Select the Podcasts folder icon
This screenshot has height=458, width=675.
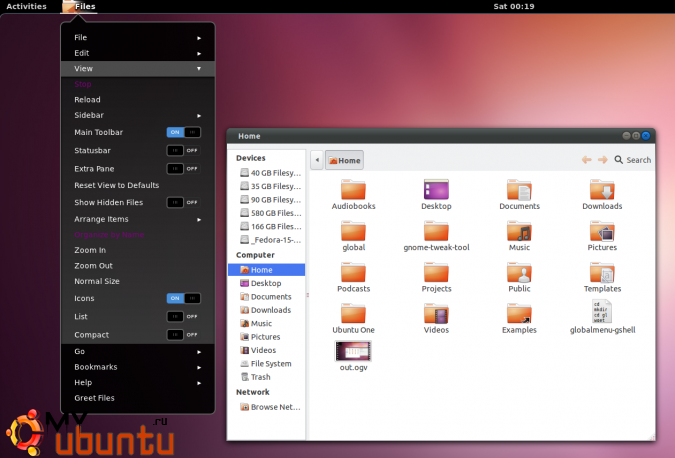[353, 272]
